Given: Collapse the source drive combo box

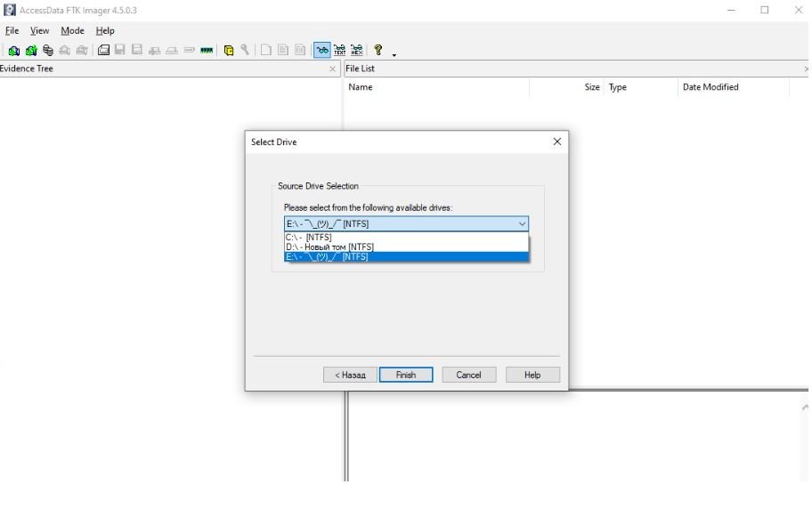Looking at the screenshot, I should click(x=522, y=223).
